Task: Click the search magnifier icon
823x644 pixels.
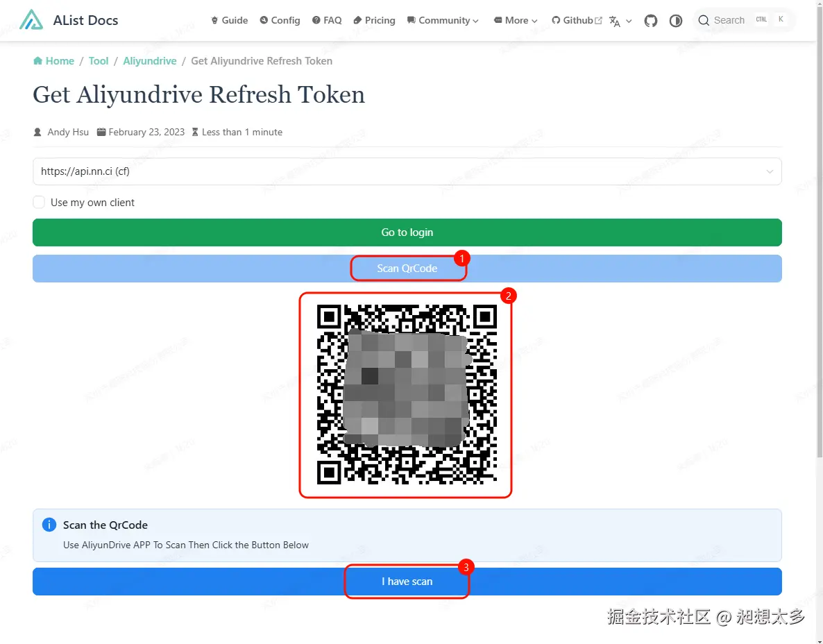Action: (704, 20)
